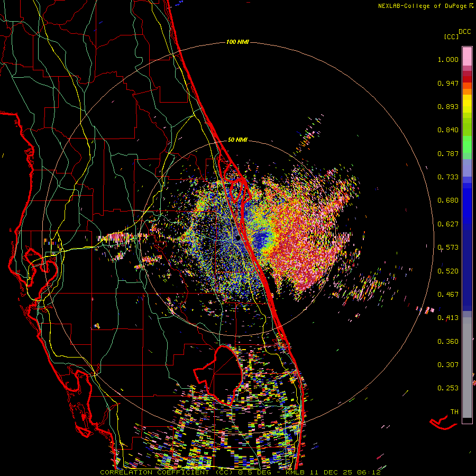Click the 0.947 scale value
The image size is (476, 476).
click(448, 83)
